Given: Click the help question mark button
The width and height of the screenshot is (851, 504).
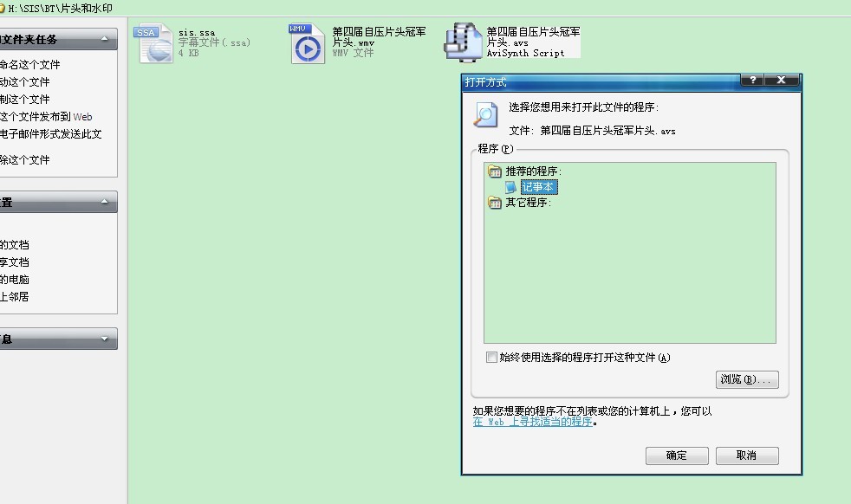Looking at the screenshot, I should click(752, 80).
